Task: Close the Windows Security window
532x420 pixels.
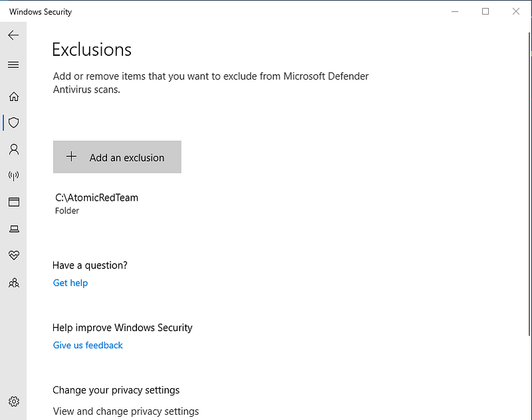Action: [x=516, y=11]
